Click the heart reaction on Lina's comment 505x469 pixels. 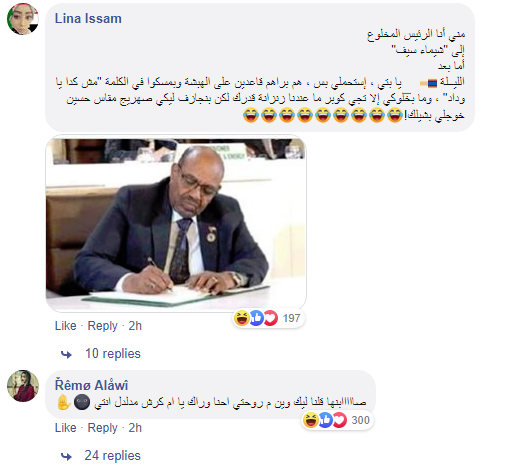tap(270, 318)
